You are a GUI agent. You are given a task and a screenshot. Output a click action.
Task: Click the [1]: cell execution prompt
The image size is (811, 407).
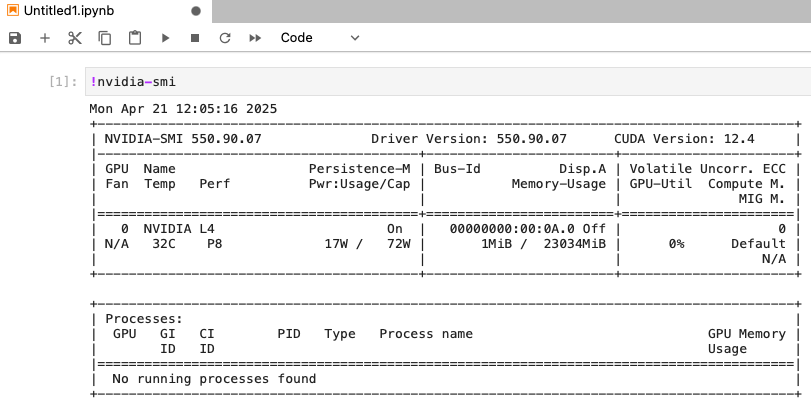pyautogui.click(x=63, y=82)
